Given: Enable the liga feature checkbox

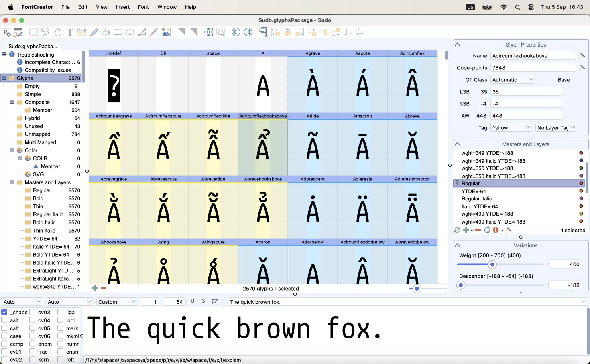Looking at the screenshot, I should click(x=61, y=312).
